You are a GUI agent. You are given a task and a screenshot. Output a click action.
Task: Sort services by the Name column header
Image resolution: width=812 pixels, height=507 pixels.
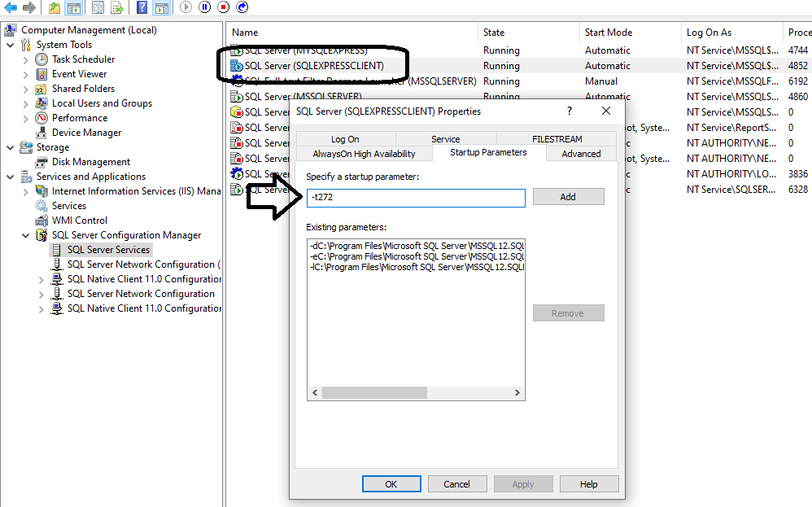pyautogui.click(x=352, y=32)
